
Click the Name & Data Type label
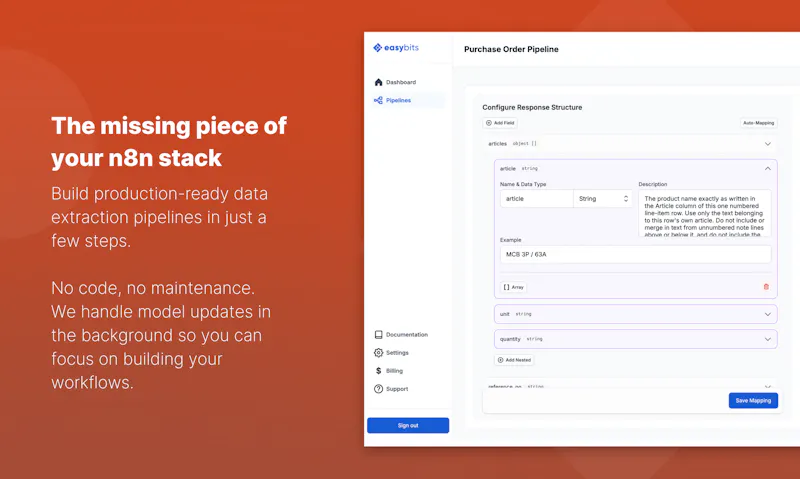click(x=523, y=184)
